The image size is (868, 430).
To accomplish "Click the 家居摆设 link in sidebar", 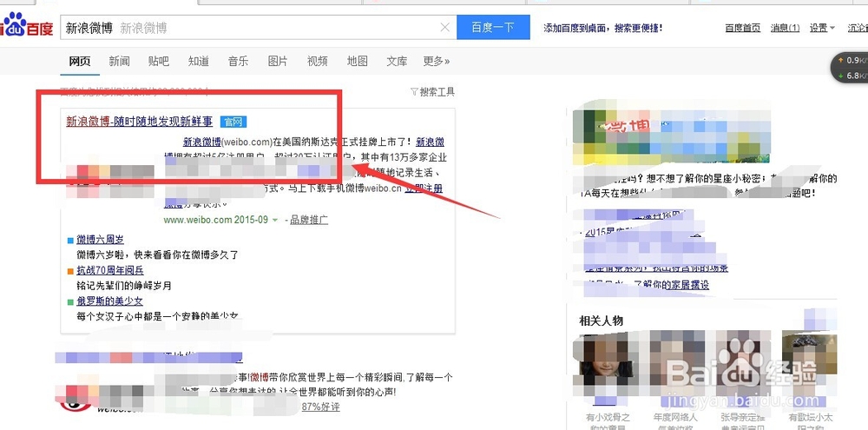I will (690, 286).
